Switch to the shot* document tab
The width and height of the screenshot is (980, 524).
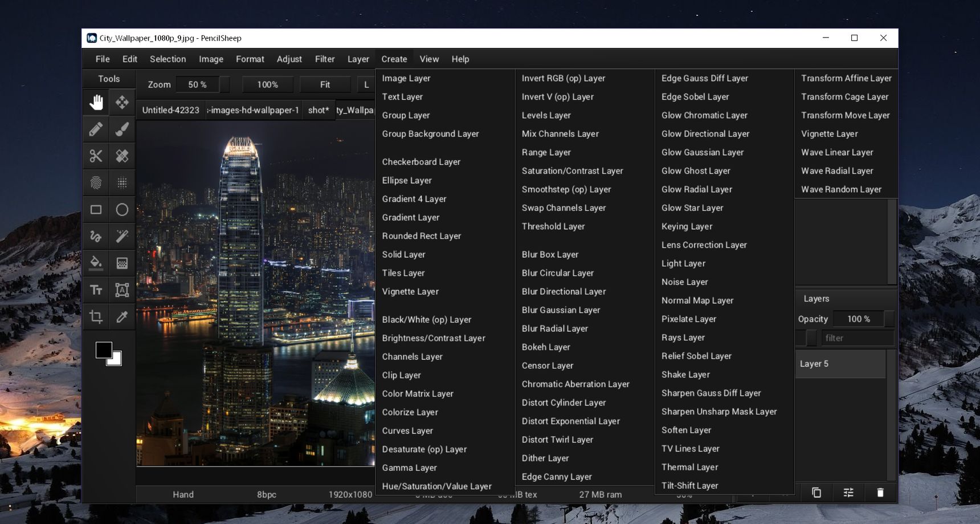pyautogui.click(x=318, y=110)
